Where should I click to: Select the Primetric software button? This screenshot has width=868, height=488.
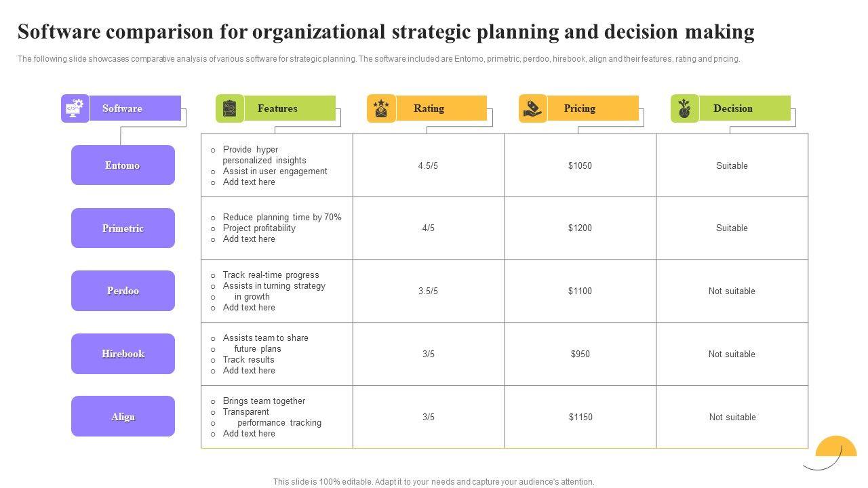coord(123,228)
